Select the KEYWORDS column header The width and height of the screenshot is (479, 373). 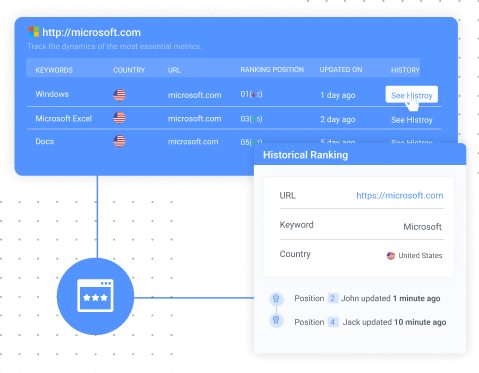pyautogui.click(x=54, y=70)
